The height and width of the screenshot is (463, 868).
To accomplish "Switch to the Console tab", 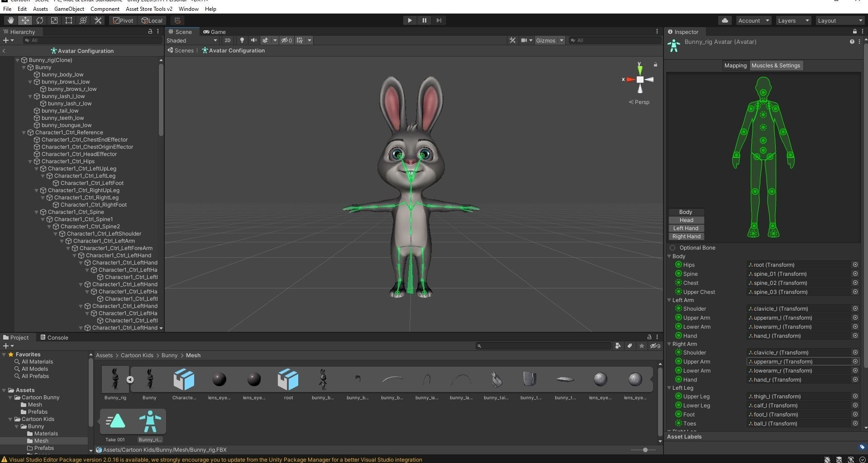I will tap(54, 337).
